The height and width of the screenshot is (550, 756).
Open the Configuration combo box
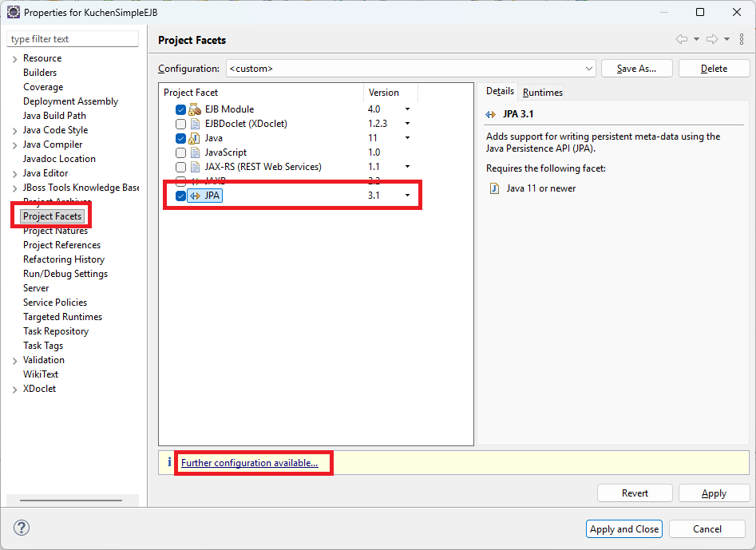(x=410, y=69)
